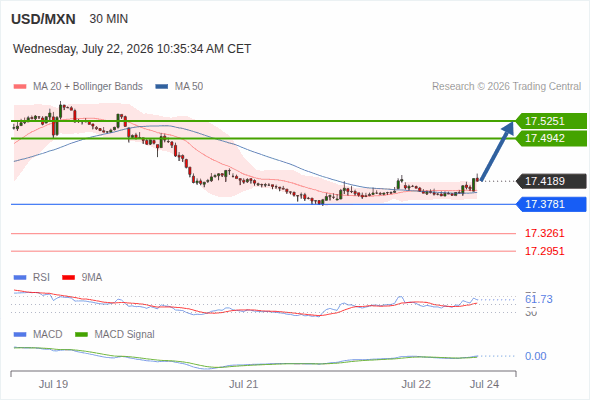Click the 17.2951 red support label
590x400 pixels.
click(544, 251)
